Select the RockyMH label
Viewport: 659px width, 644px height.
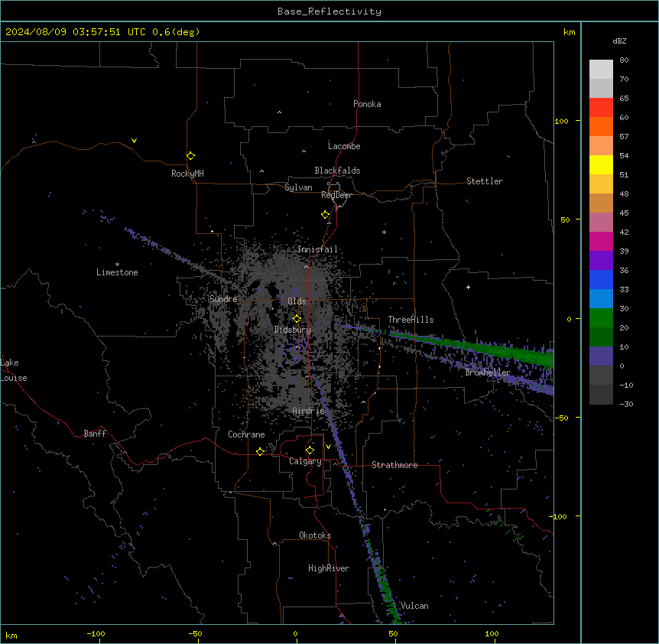coord(187,174)
